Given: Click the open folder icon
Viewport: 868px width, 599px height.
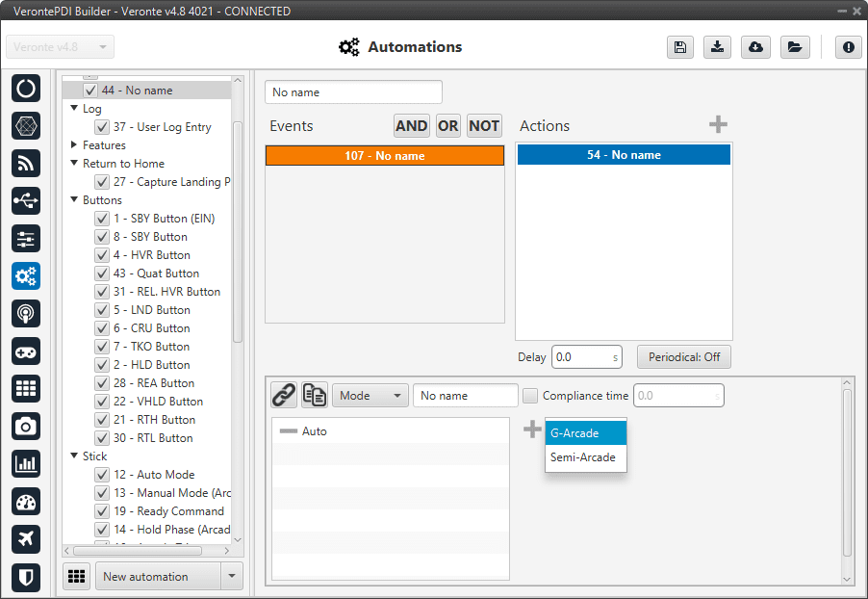Looking at the screenshot, I should pyautogui.click(x=795, y=47).
